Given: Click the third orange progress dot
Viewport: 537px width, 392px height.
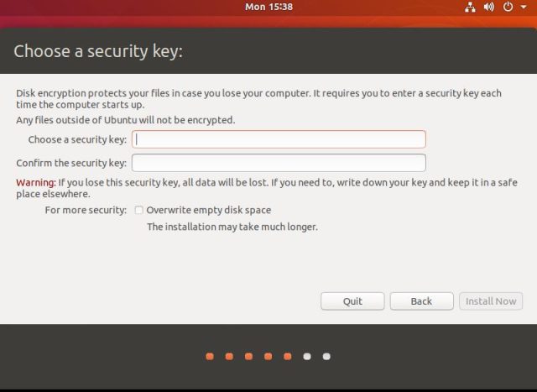Looking at the screenshot, I should click(x=248, y=357).
